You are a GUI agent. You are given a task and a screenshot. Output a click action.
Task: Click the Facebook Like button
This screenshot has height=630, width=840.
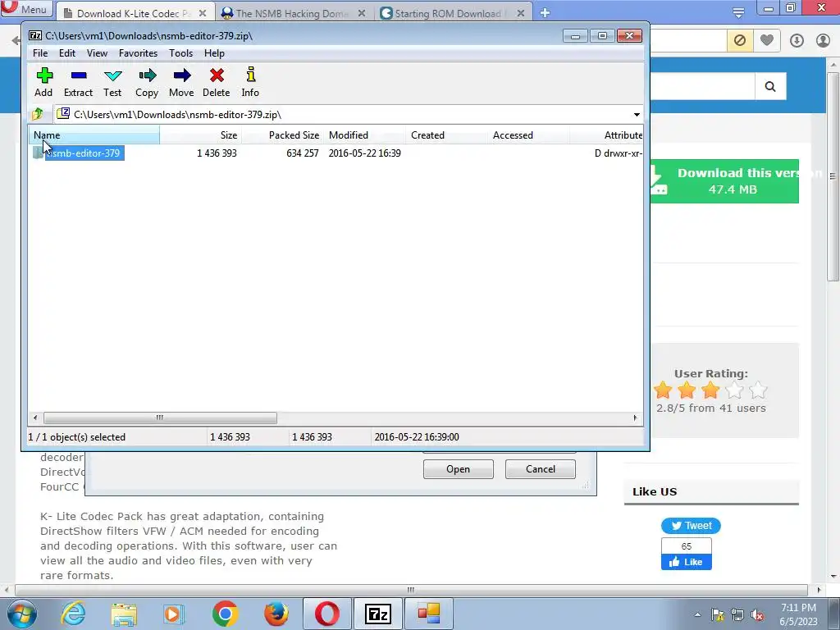tap(687, 562)
